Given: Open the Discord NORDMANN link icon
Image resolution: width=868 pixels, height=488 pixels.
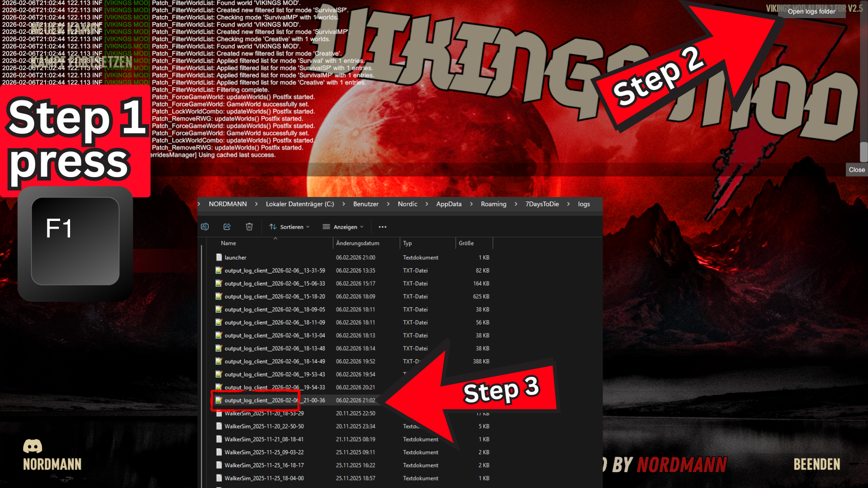Looking at the screenshot, I should [33, 446].
